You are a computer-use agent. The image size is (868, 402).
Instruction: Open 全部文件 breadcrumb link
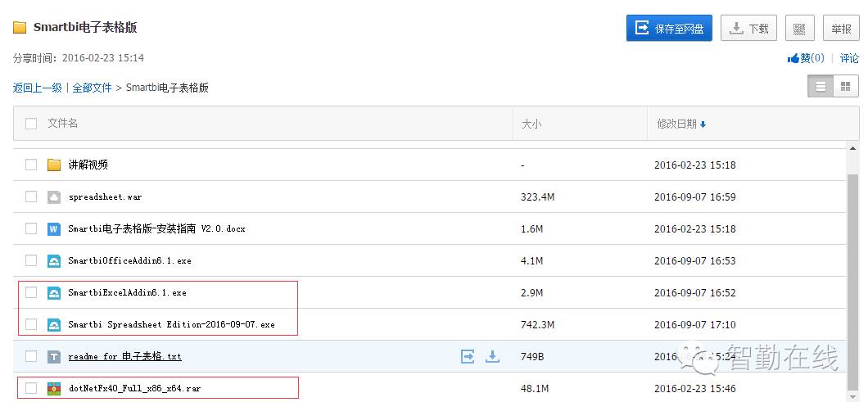coord(92,88)
